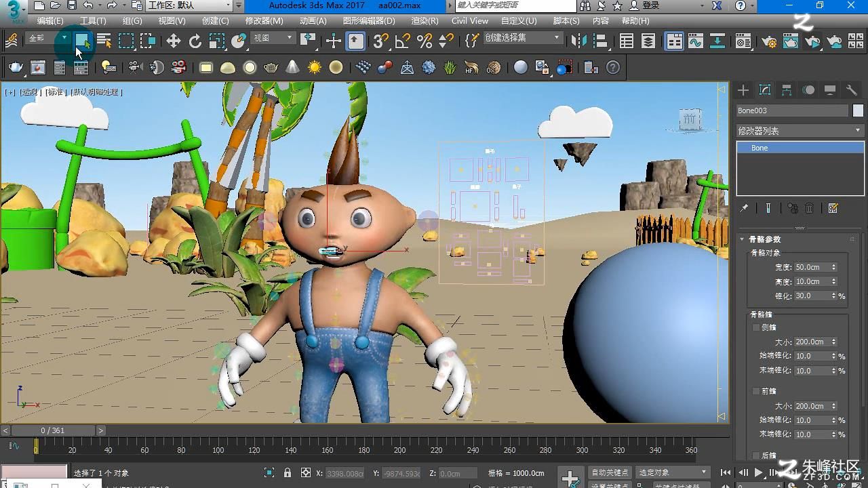Click the sunlight icon in second toolbar
Viewport: 868px width, 488px height.
tap(314, 67)
